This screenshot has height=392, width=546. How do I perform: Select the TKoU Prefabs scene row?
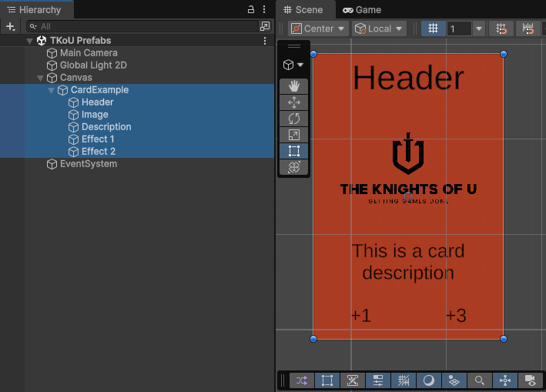pos(137,41)
